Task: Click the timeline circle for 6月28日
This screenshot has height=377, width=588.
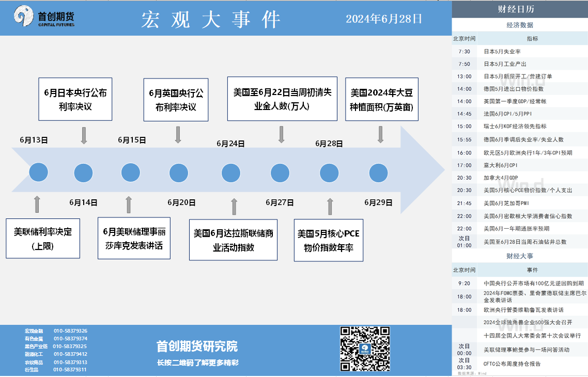Action: [x=329, y=173]
